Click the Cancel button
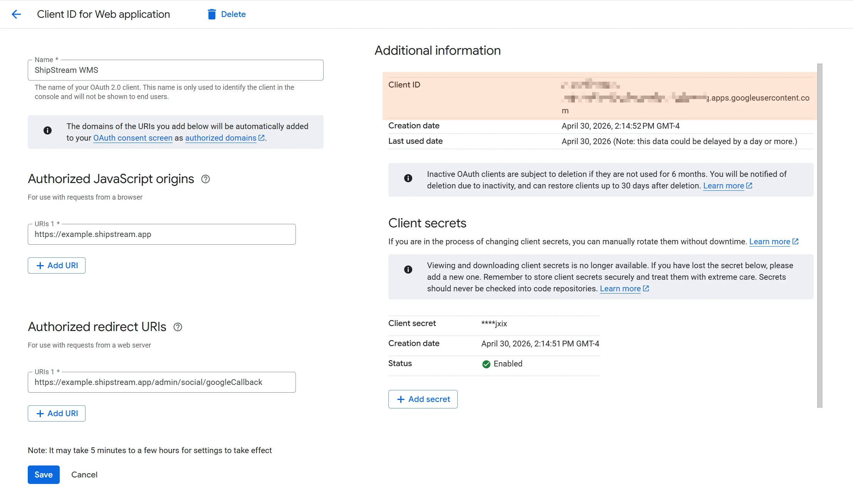Viewport: 853px width, 504px height. click(84, 475)
